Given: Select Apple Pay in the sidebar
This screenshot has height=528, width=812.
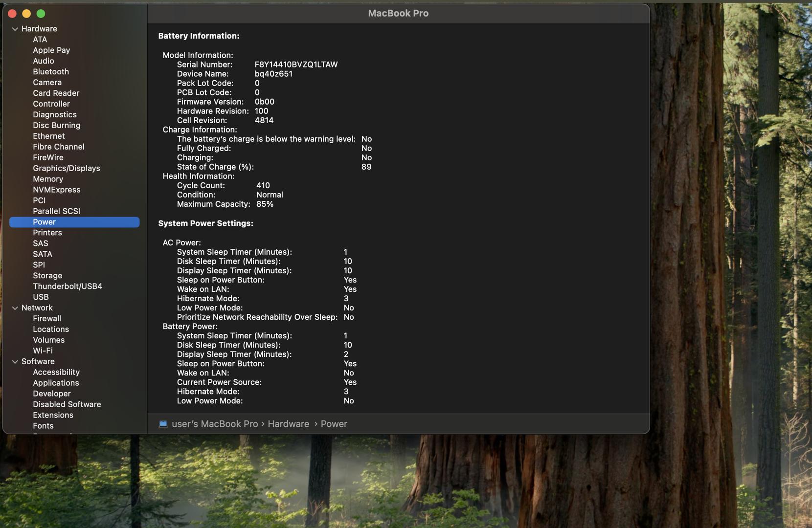Looking at the screenshot, I should pos(51,50).
